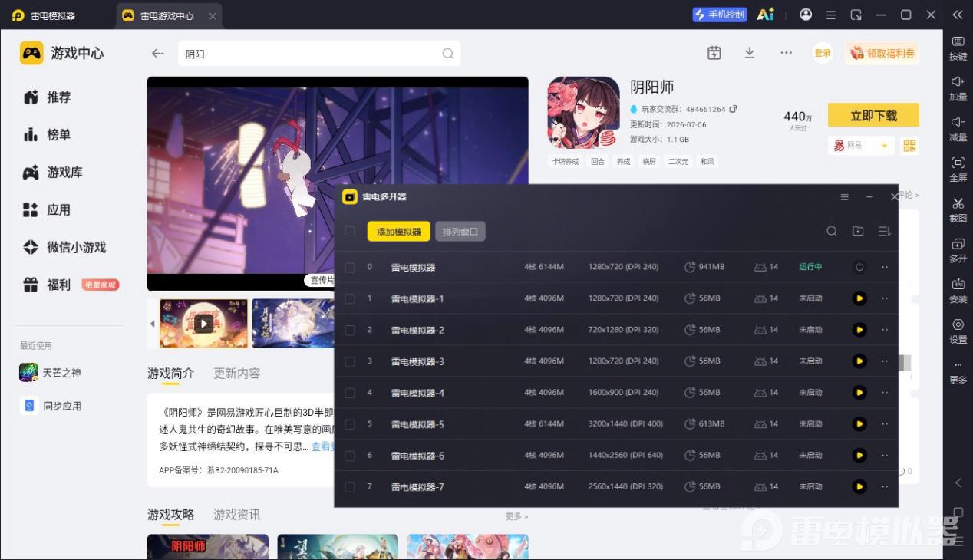Power off the running 雷电模拟器 instance
This screenshot has width=973, height=560.
tap(859, 267)
